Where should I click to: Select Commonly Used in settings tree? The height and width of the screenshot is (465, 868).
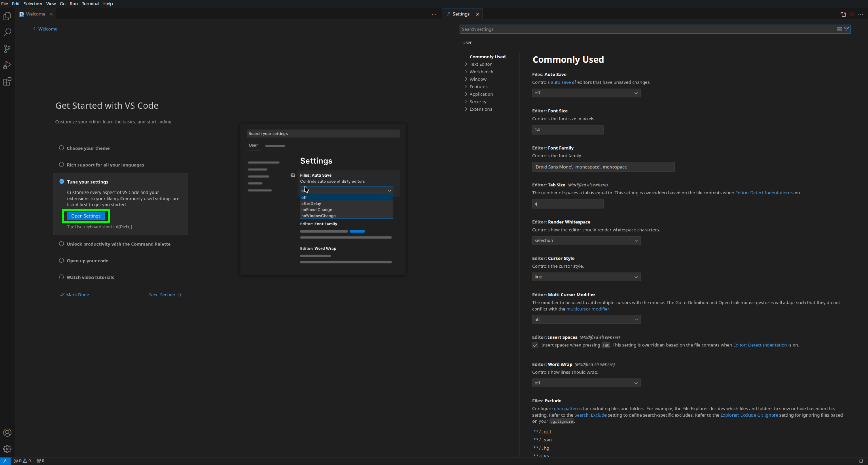point(487,57)
